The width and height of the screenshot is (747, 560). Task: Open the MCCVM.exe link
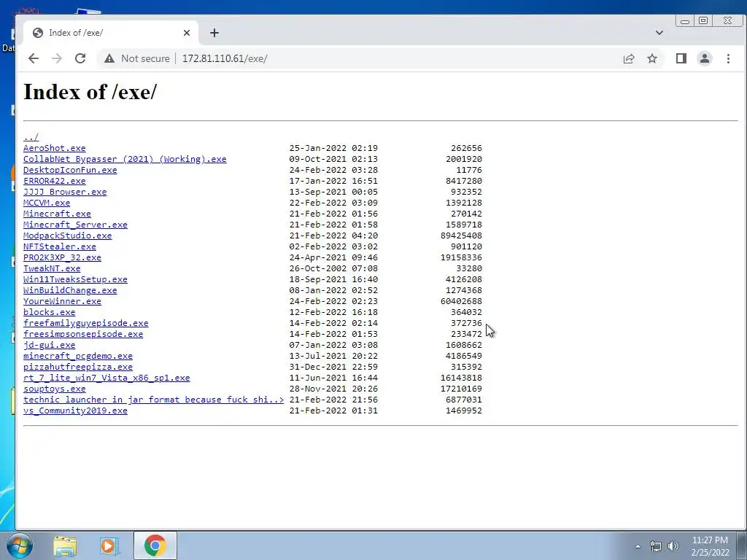pos(47,203)
